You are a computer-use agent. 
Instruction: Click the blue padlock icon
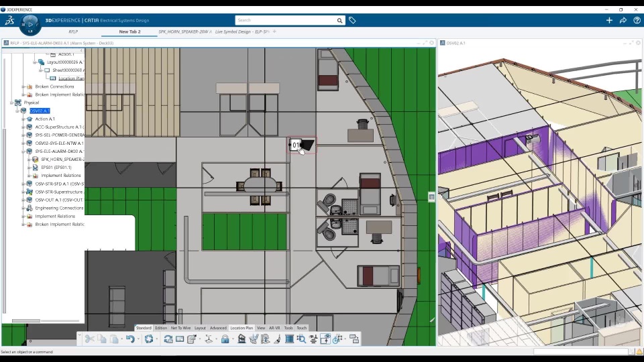225,339
